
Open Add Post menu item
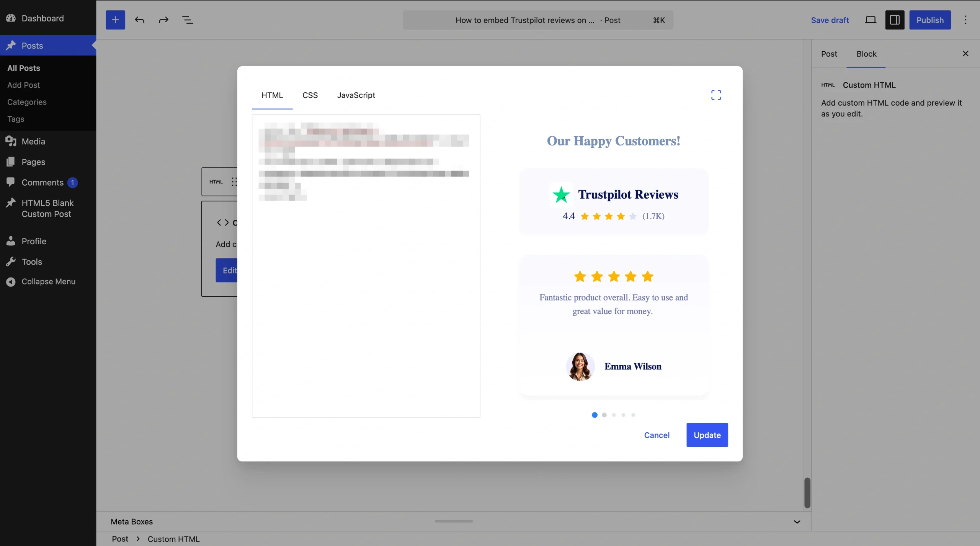point(24,85)
